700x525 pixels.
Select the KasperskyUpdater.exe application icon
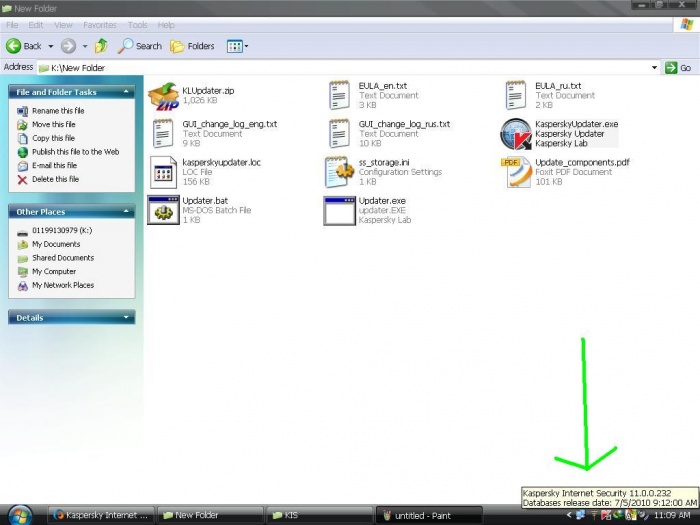[x=516, y=134]
